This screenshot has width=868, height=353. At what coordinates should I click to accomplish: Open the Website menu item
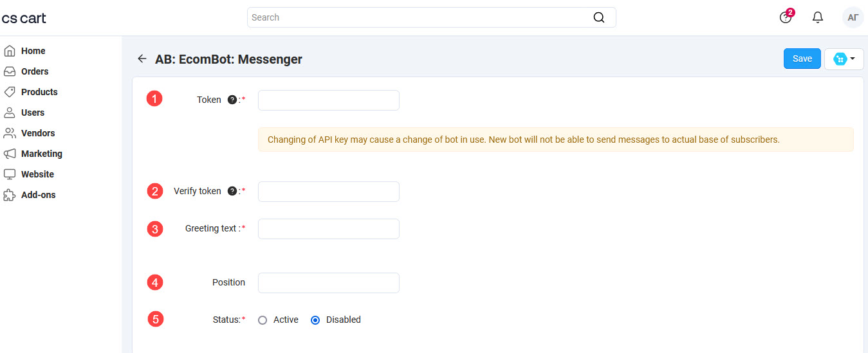37,174
